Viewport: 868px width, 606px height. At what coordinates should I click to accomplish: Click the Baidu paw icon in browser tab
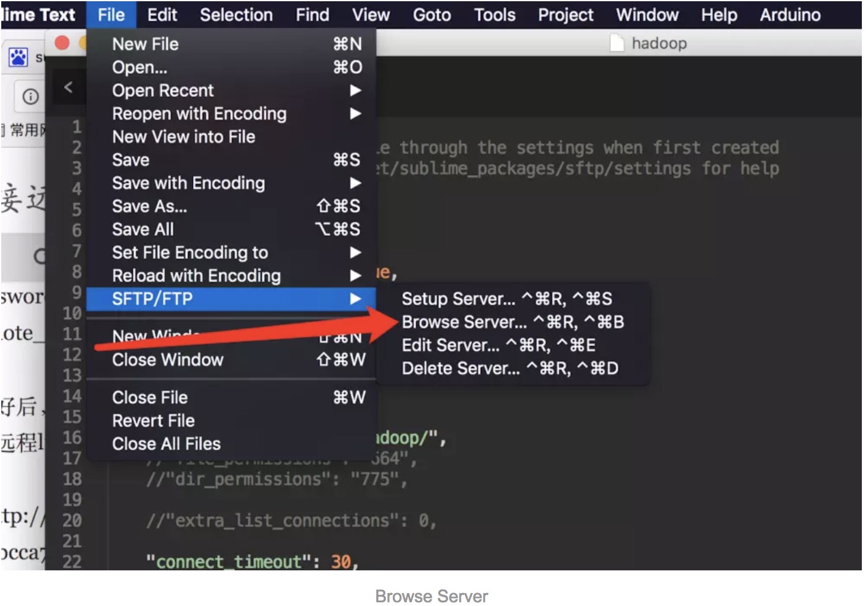(18, 57)
